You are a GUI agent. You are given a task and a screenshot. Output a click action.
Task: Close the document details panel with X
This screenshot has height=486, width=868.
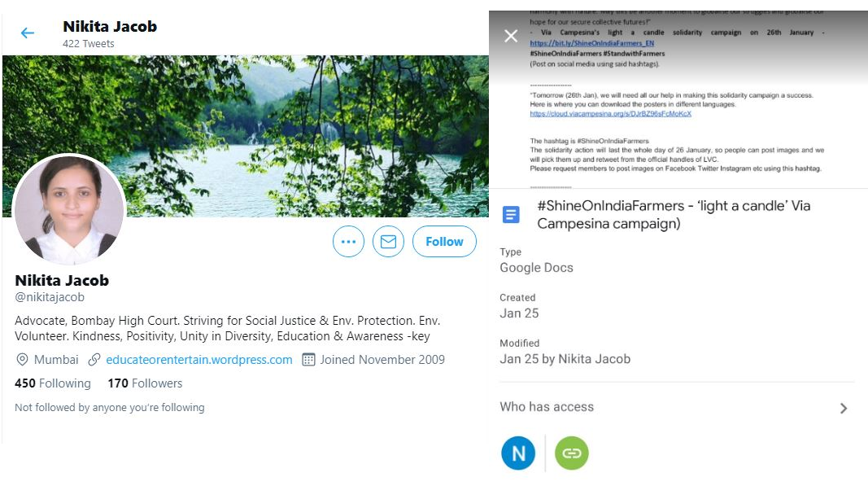pos(511,36)
